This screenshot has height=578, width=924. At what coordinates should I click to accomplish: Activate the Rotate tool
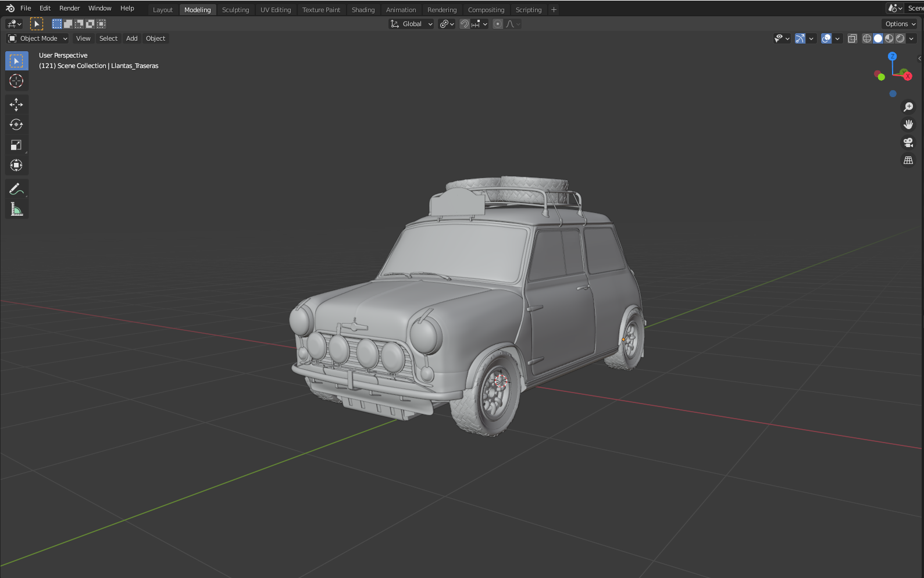pos(16,124)
